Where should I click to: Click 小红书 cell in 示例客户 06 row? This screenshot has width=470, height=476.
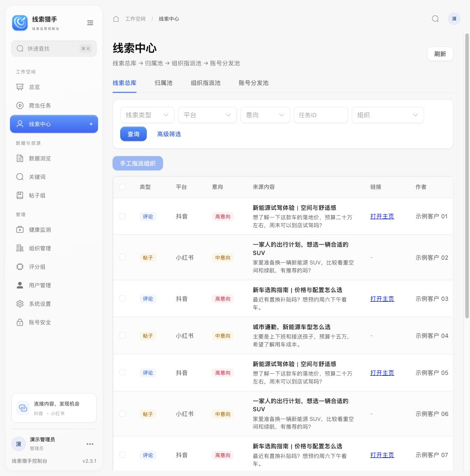point(185,414)
